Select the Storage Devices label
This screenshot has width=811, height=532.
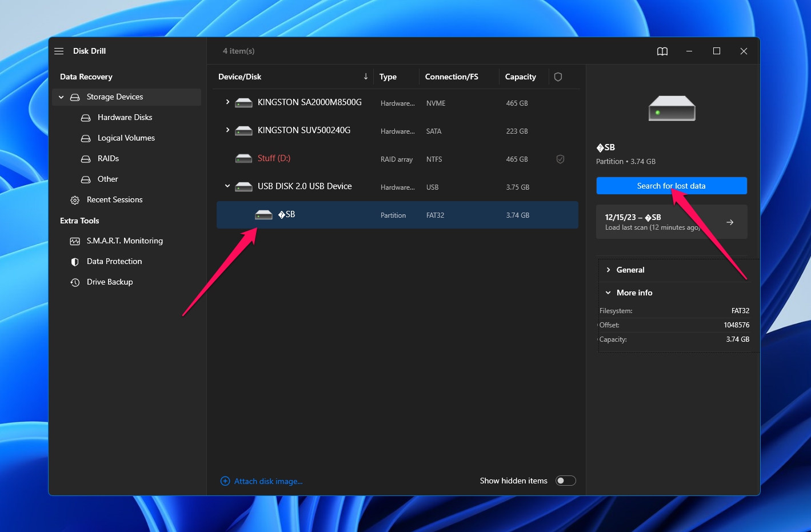[x=115, y=97]
